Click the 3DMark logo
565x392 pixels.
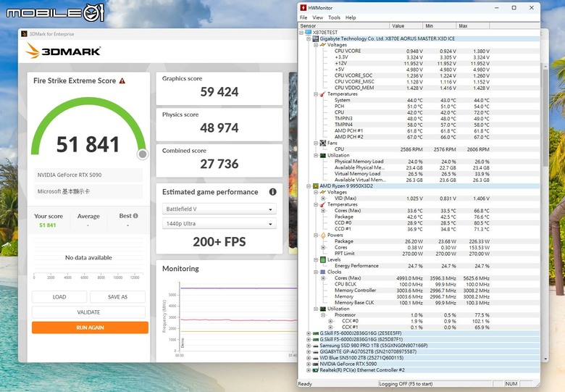tap(63, 51)
